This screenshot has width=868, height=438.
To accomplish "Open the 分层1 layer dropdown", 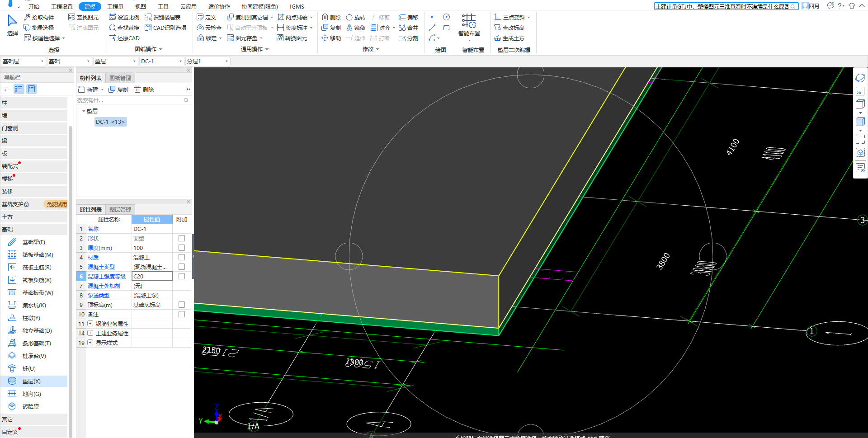I will pyautogui.click(x=208, y=61).
